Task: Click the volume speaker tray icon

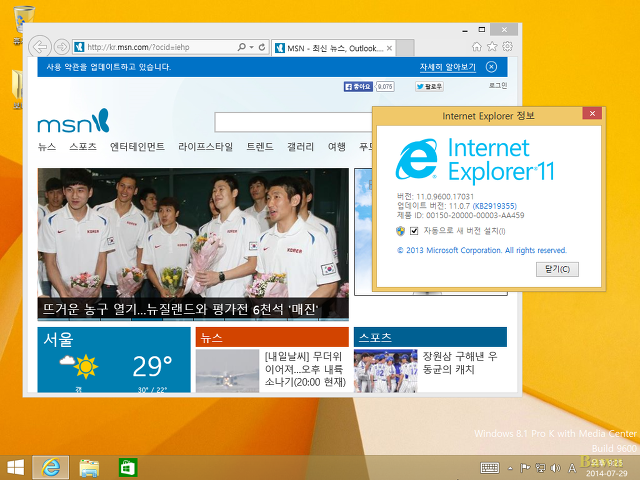Action: [x=555, y=468]
